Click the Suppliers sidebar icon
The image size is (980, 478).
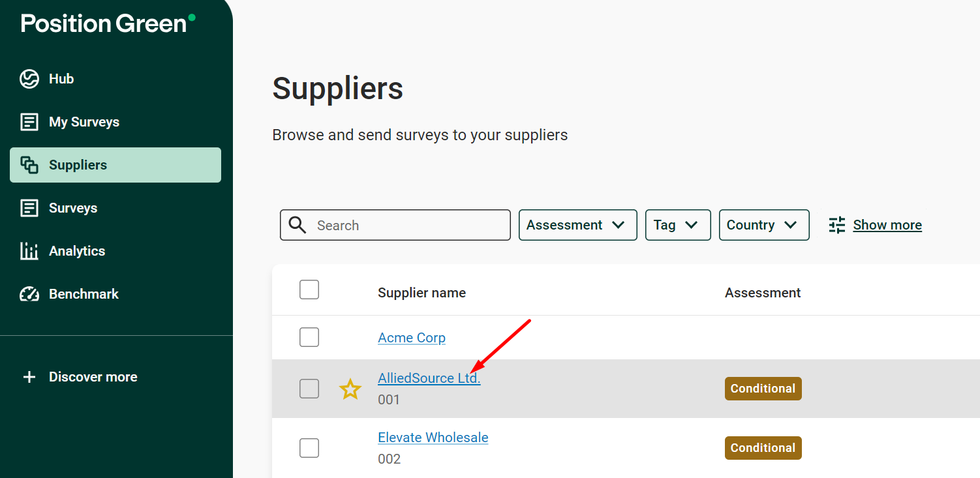coord(29,165)
